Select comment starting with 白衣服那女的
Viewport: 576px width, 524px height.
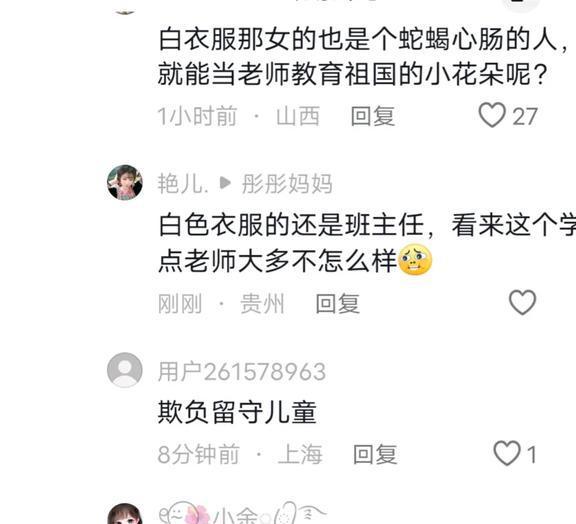364,57
